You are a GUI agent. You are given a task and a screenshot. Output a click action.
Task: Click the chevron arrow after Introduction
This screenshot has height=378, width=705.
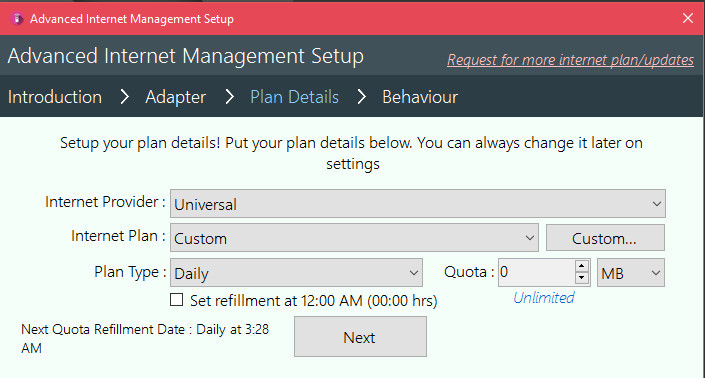[125, 97]
